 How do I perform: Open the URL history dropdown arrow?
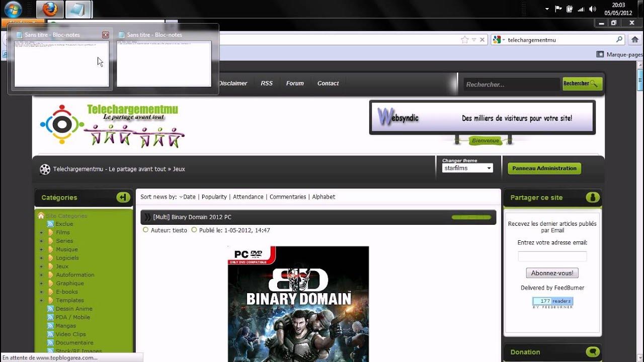(x=474, y=40)
